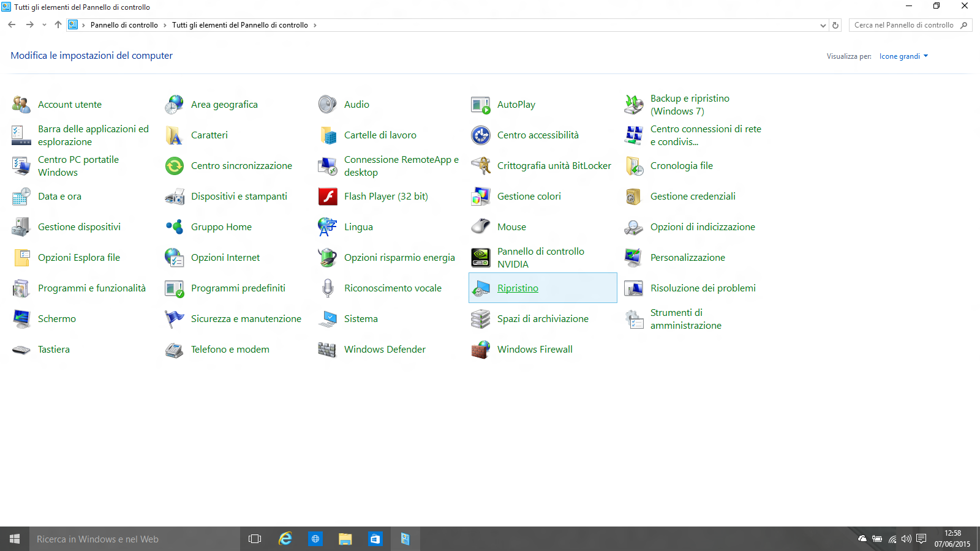980x551 pixels.
Task: Open the Area geografica globe icon
Action: point(175,105)
